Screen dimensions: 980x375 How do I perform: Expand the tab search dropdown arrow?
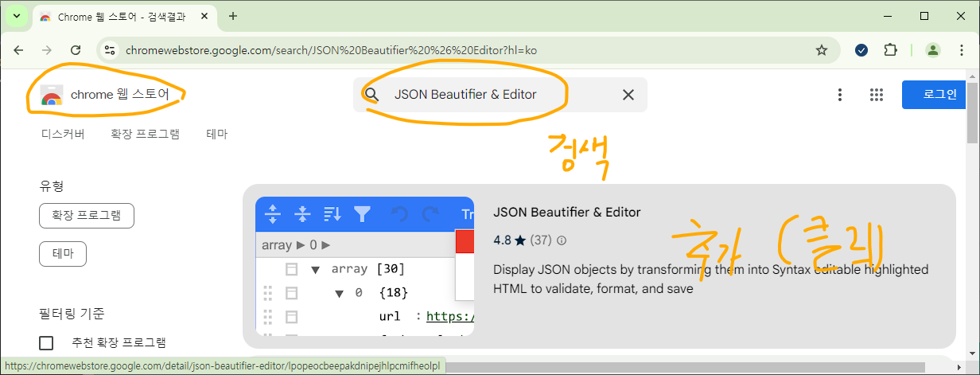[16, 16]
